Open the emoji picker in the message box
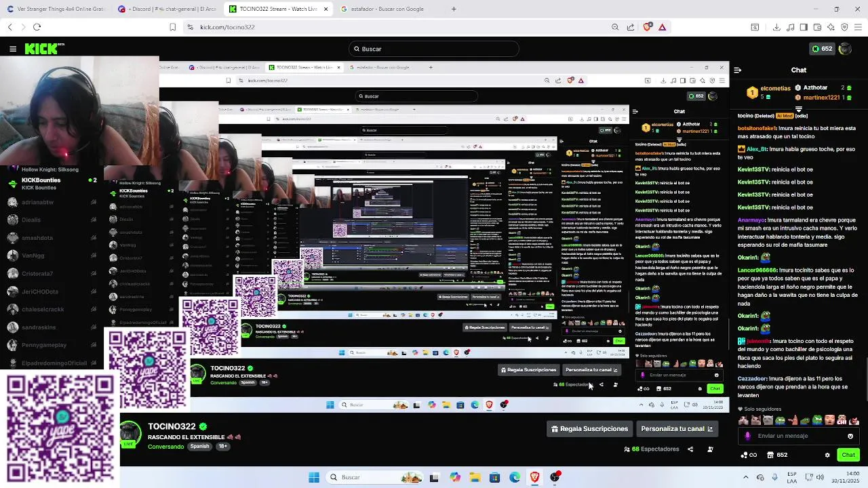 click(x=850, y=436)
